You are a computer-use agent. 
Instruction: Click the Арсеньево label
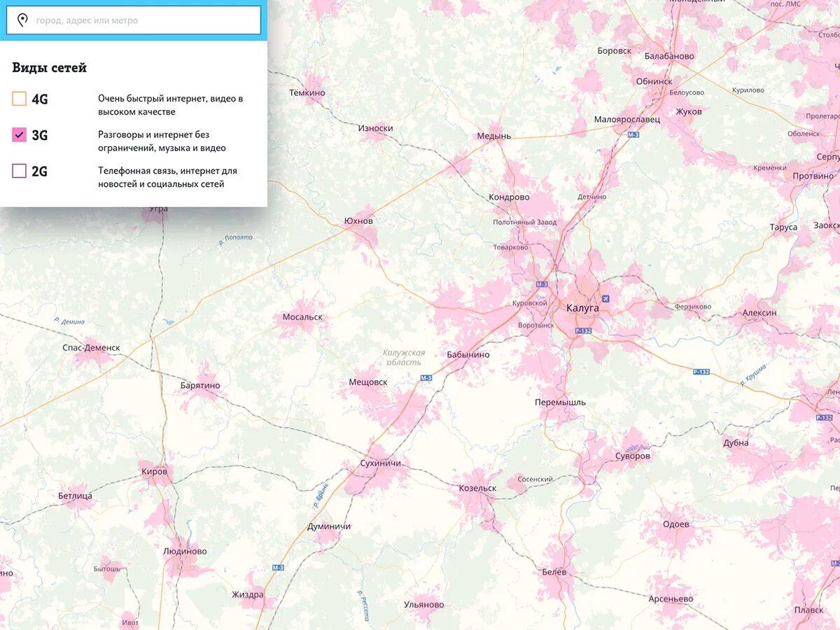click(670, 599)
